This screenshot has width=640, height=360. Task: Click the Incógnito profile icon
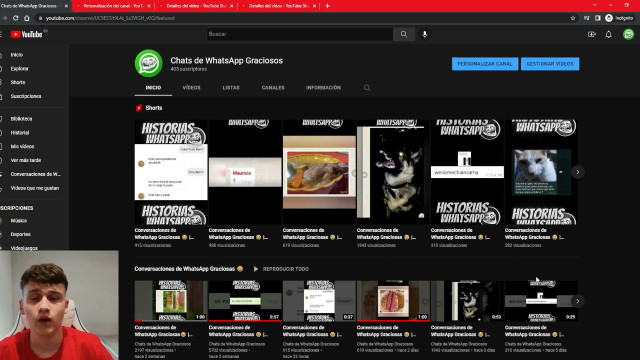point(609,18)
